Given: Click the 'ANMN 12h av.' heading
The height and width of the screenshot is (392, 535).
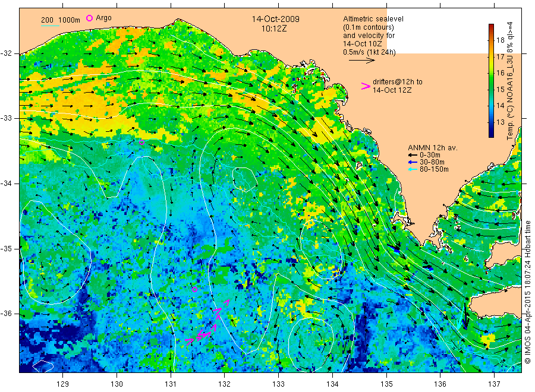Looking at the screenshot, I should [x=433, y=148].
